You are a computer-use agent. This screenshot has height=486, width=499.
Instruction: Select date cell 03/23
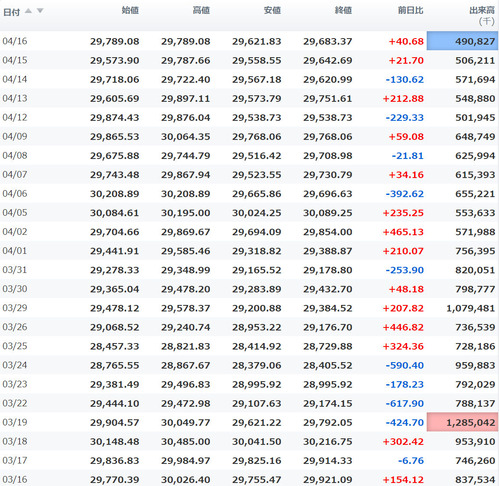point(15,384)
